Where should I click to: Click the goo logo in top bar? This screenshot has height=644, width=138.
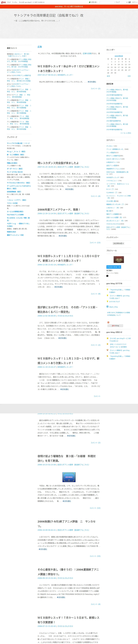[x=3, y=2]
